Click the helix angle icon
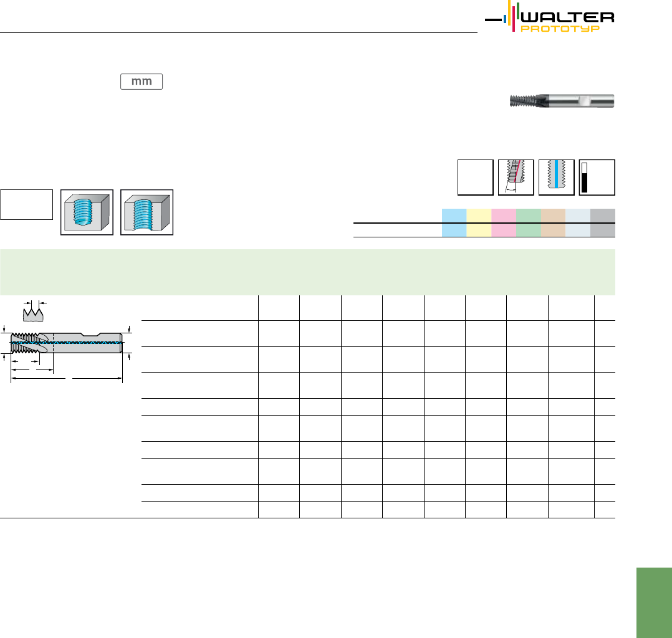 [x=516, y=178]
